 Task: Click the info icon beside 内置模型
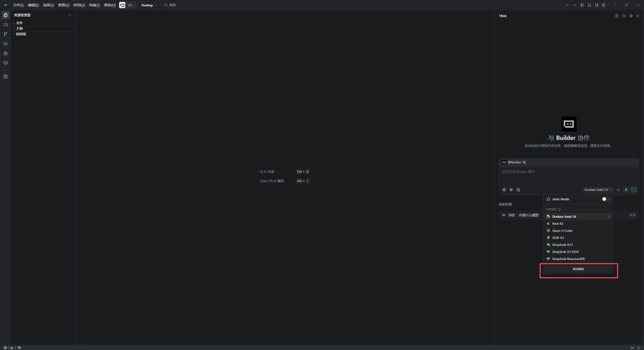coord(559,209)
